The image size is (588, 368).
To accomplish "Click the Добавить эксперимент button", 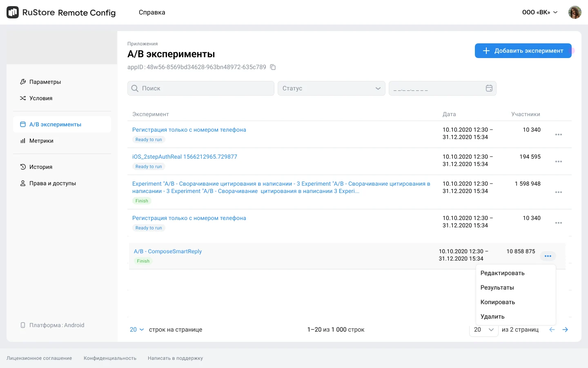I will pyautogui.click(x=523, y=51).
